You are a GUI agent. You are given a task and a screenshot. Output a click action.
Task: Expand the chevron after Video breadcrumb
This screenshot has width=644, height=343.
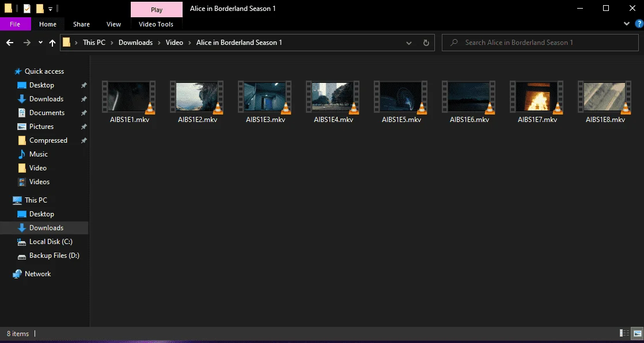coord(190,43)
